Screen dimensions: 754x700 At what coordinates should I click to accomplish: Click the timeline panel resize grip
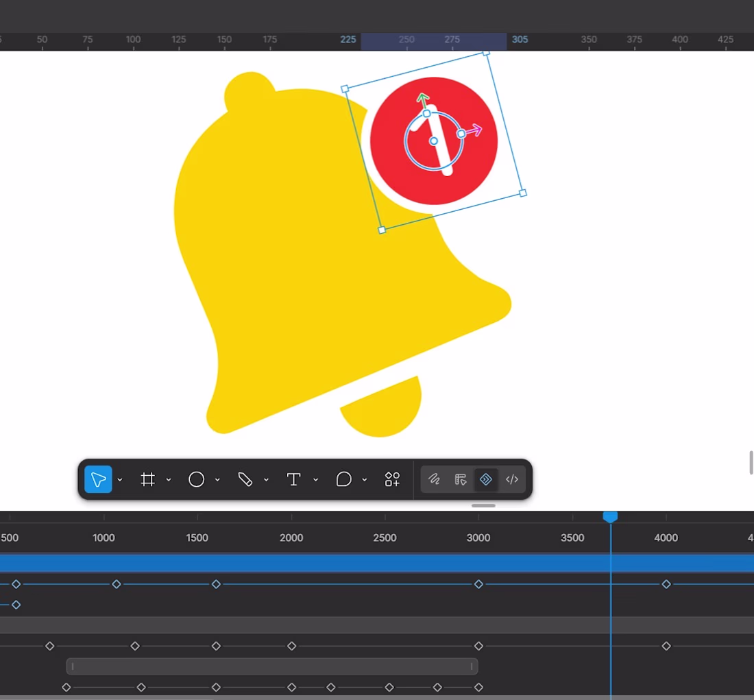[x=483, y=506]
